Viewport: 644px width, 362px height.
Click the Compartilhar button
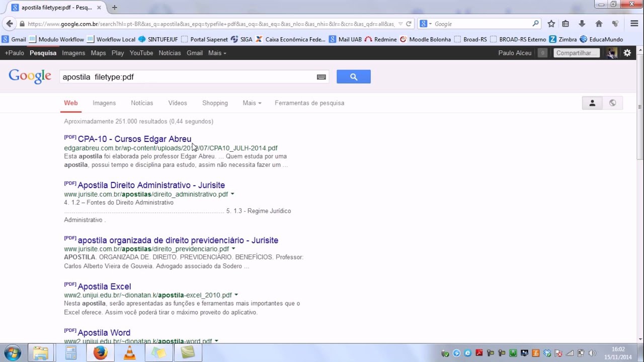point(577,53)
